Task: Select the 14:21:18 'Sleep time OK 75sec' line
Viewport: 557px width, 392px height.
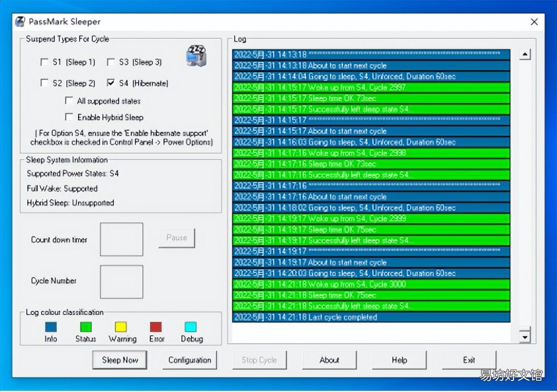Action: pos(371,295)
